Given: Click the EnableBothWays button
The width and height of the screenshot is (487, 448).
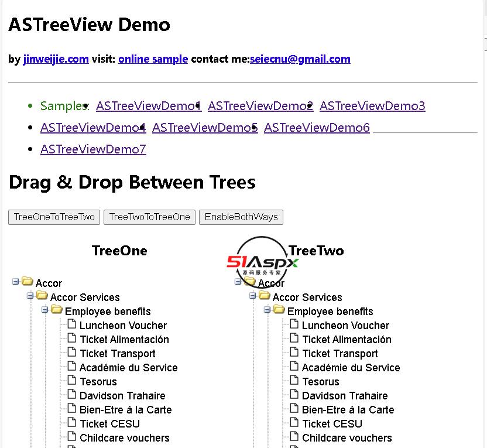Looking at the screenshot, I should [241, 217].
